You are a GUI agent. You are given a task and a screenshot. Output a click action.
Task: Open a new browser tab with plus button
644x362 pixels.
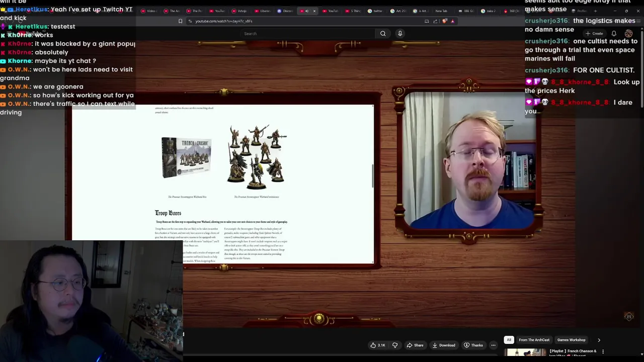point(595,11)
